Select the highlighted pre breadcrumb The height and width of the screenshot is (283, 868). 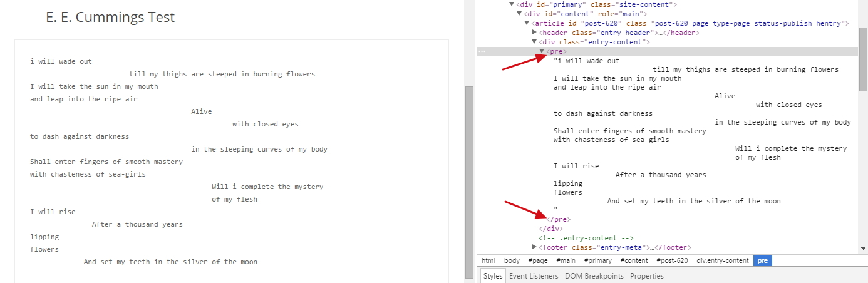click(x=762, y=261)
